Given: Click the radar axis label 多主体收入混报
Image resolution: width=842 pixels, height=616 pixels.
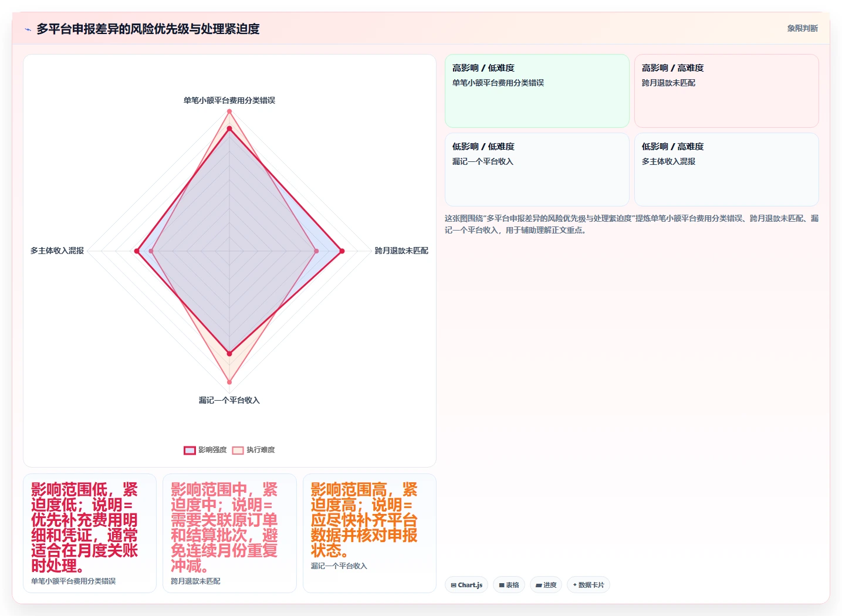Looking at the screenshot, I should (57, 251).
